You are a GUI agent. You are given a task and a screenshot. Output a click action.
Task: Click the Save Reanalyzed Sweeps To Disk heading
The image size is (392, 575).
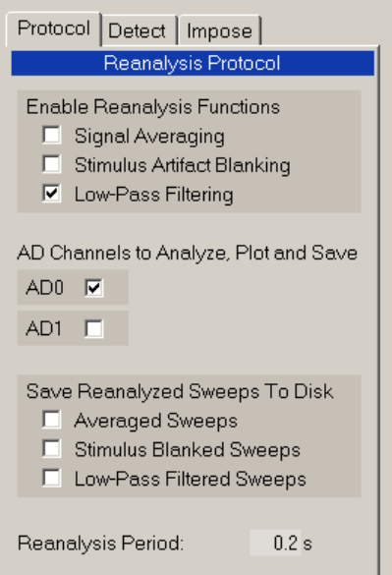pos(180,391)
